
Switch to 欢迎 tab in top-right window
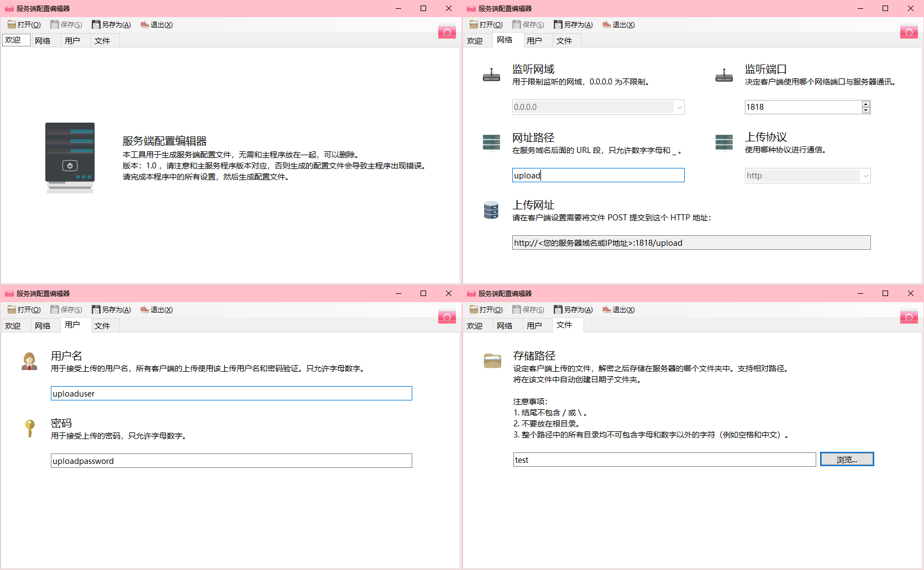[x=477, y=41]
